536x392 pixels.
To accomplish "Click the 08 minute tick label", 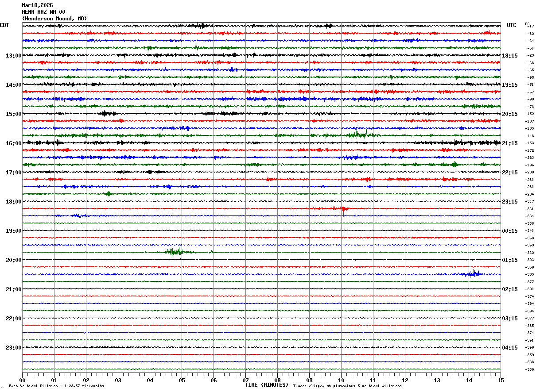I will 277,380.
